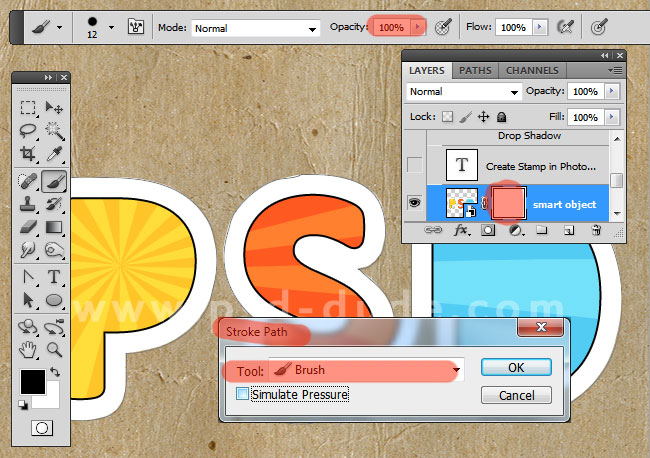Click the black foreground color swatch
Image resolution: width=650 pixels, height=458 pixels.
pos(33,382)
